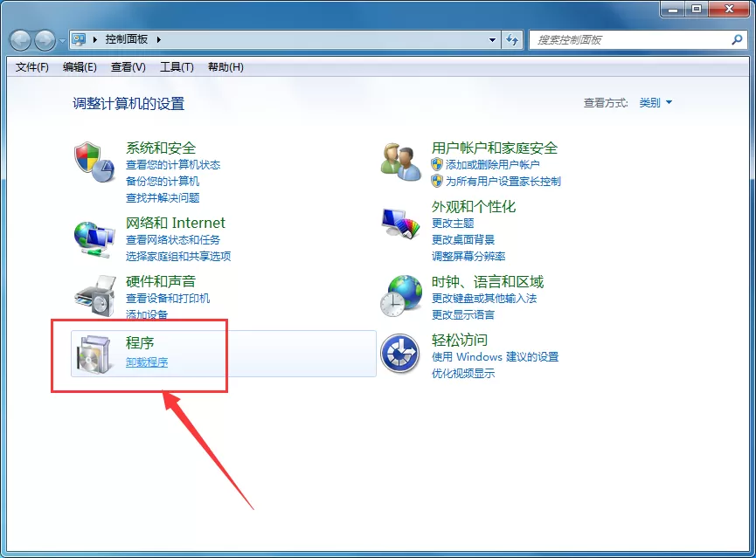756x558 pixels.
Task: Click 调整屏幕分辨率 link
Action: point(468,256)
